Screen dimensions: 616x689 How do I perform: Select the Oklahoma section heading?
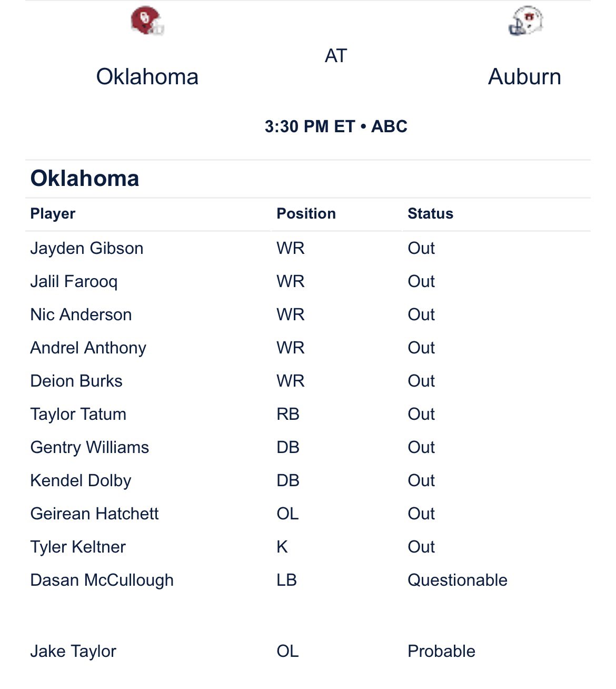[x=85, y=178]
